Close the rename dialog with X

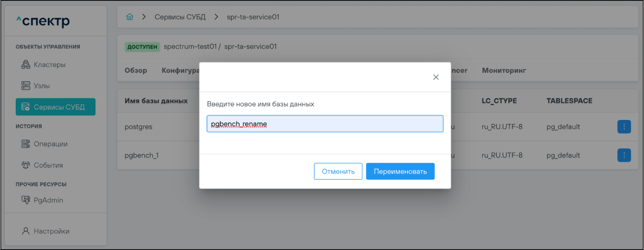tap(436, 77)
